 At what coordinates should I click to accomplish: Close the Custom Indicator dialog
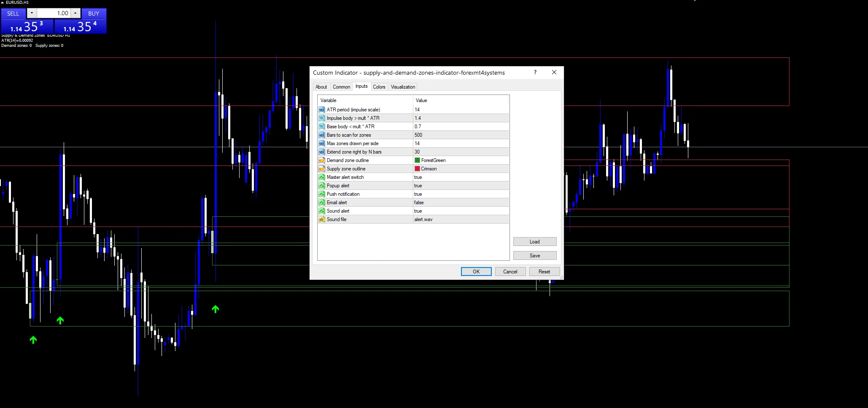pos(554,72)
